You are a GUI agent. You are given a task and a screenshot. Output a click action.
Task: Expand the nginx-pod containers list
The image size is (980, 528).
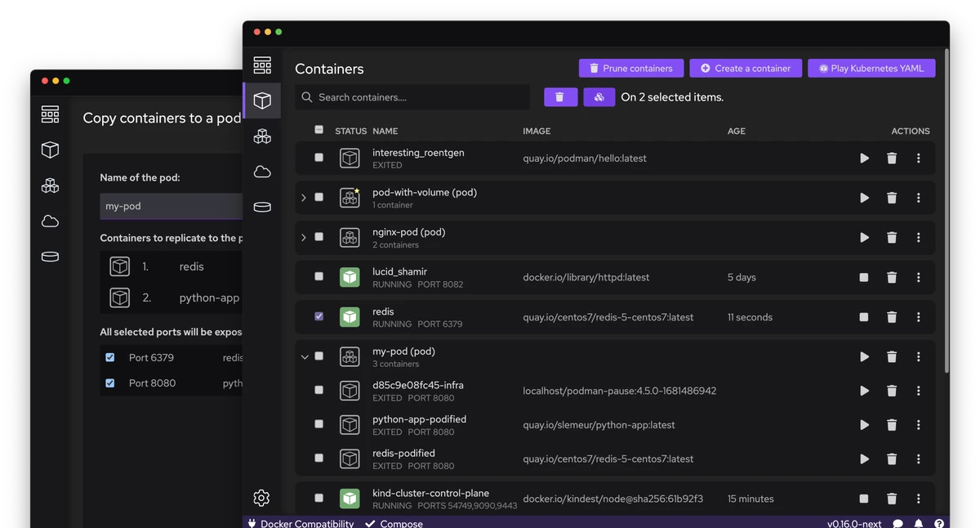303,237
